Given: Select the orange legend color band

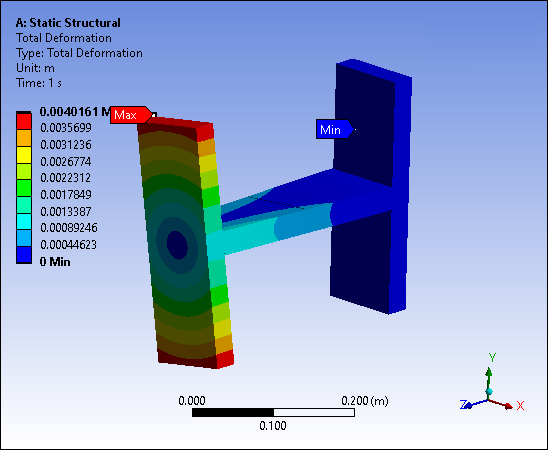Looking at the screenshot, I should [24, 138].
